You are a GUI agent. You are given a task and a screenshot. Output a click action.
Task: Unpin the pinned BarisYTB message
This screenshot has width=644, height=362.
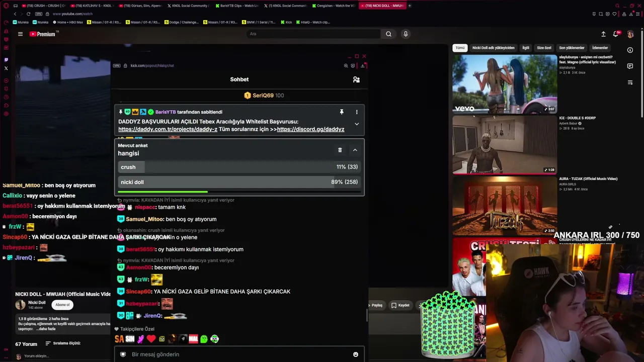click(342, 112)
